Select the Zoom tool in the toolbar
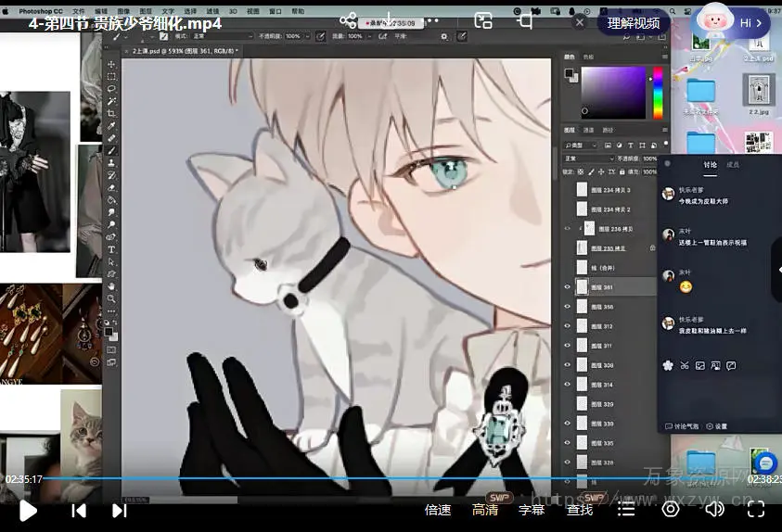 pyautogui.click(x=111, y=298)
